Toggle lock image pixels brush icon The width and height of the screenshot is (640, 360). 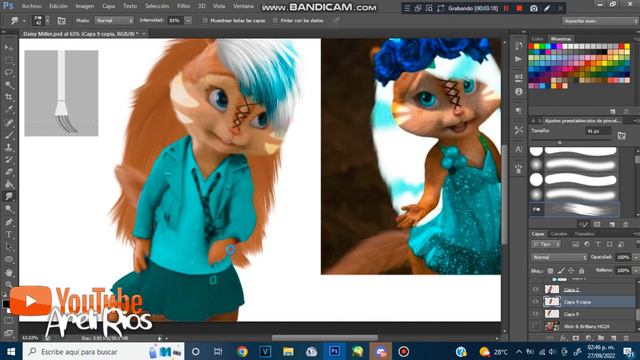coord(561,271)
